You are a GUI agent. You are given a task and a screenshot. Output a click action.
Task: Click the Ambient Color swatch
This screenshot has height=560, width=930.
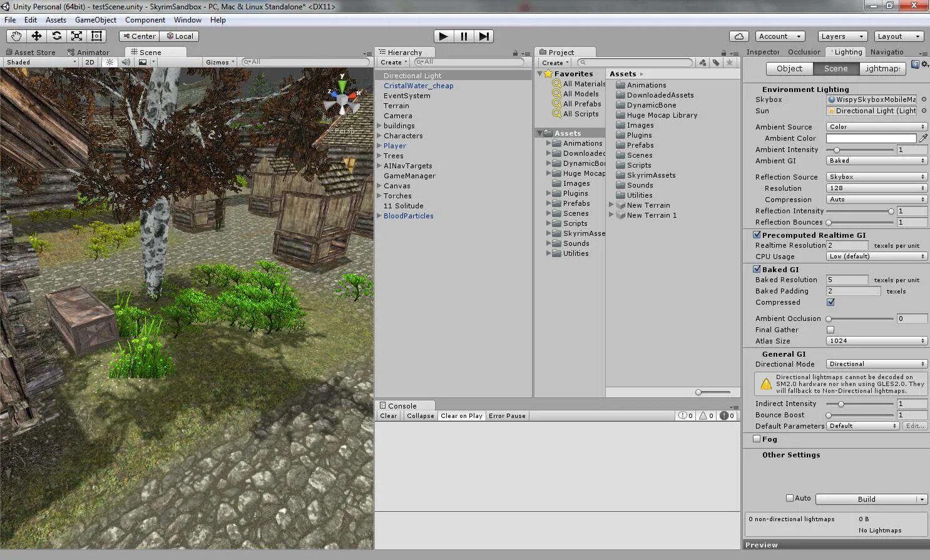pos(871,138)
